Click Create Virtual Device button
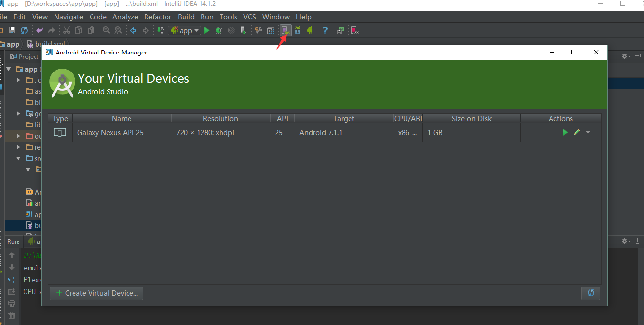Viewport: 644px width, 325px height. pyautogui.click(x=96, y=293)
